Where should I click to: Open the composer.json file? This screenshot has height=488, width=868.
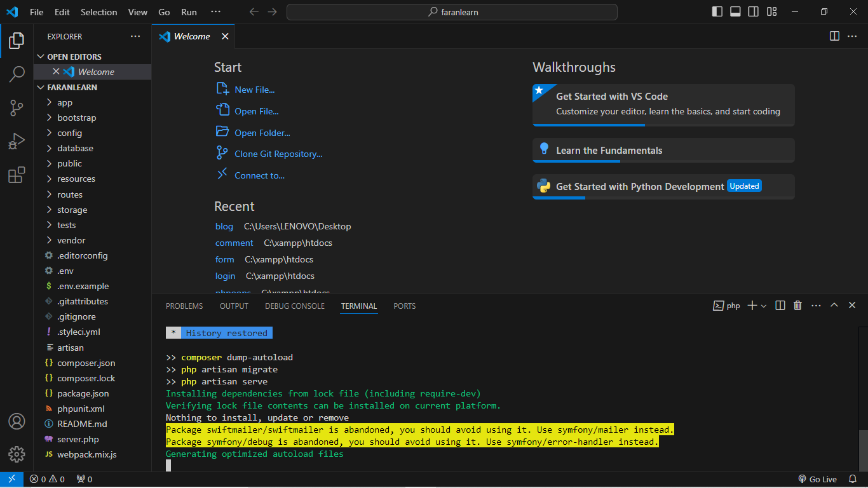92,363
